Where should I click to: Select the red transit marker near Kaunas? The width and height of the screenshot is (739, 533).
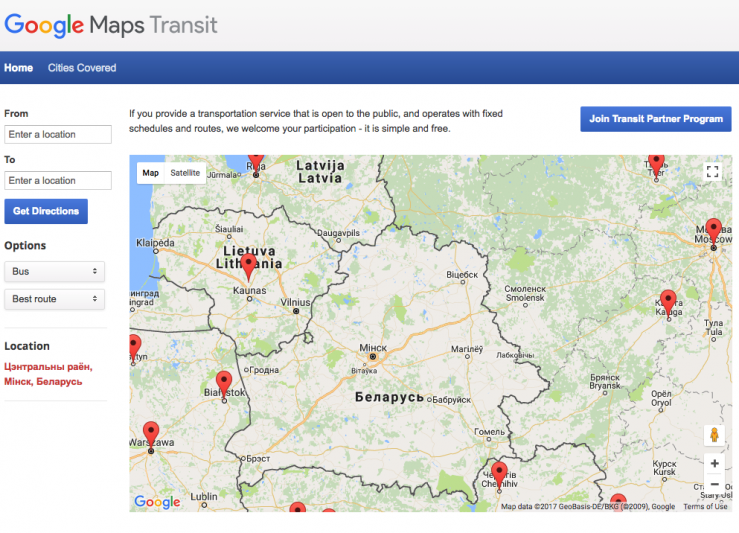tap(248, 265)
